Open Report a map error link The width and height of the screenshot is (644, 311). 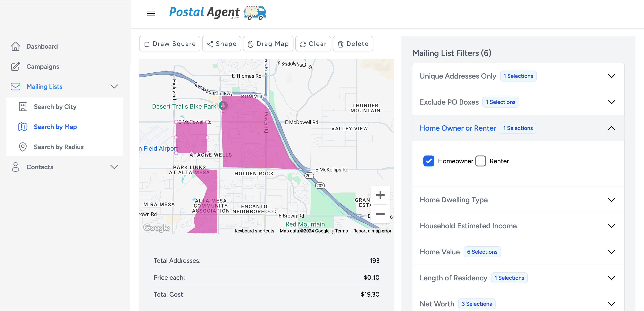[x=372, y=231]
